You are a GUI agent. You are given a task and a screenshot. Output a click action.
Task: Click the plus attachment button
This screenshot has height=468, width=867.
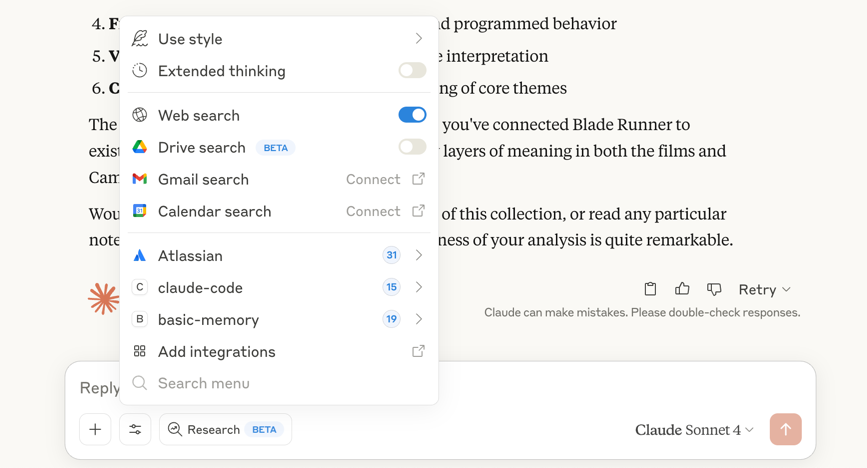point(95,429)
